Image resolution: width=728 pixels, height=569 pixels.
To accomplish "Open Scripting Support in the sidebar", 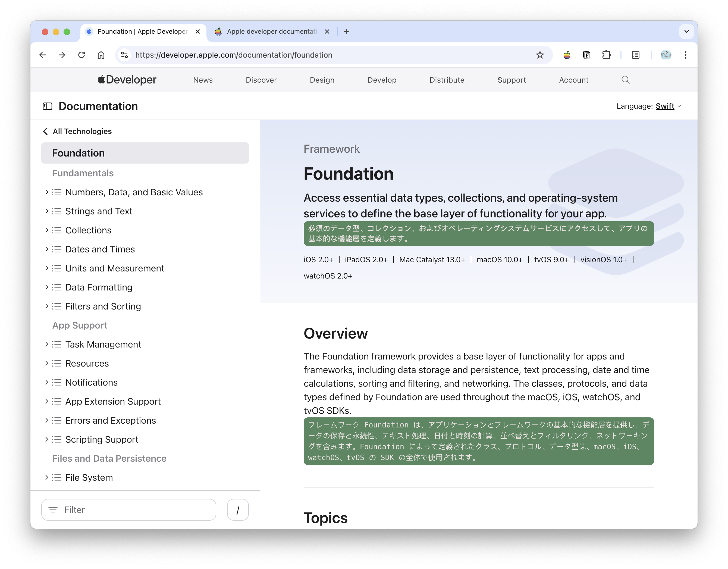I will [x=102, y=439].
